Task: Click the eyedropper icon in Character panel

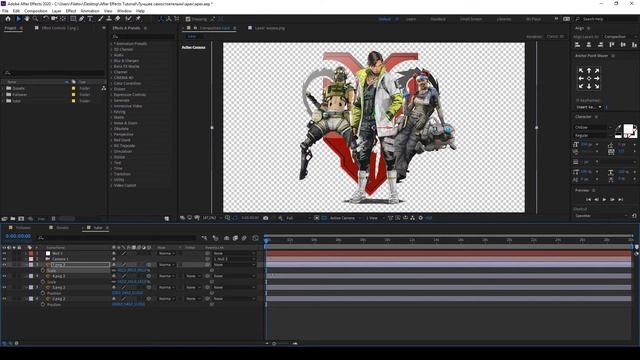Action: click(618, 128)
